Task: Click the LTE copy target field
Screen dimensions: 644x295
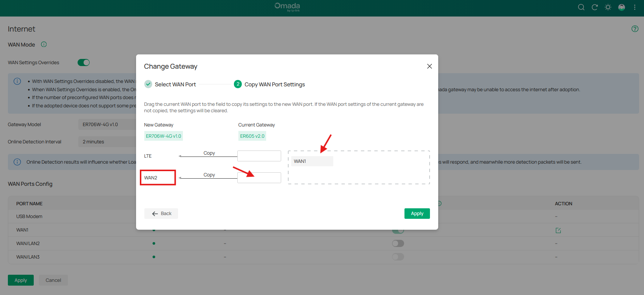Action: (x=259, y=156)
